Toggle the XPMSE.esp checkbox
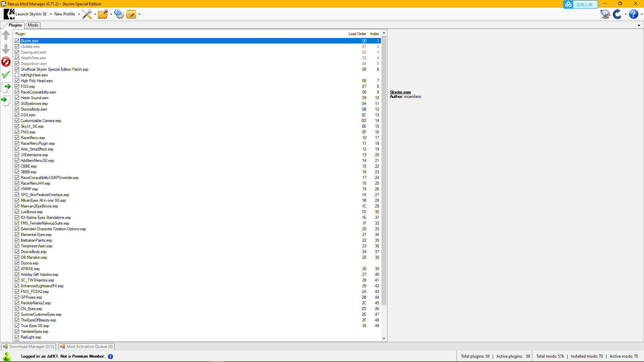The image size is (644, 362). point(17,269)
